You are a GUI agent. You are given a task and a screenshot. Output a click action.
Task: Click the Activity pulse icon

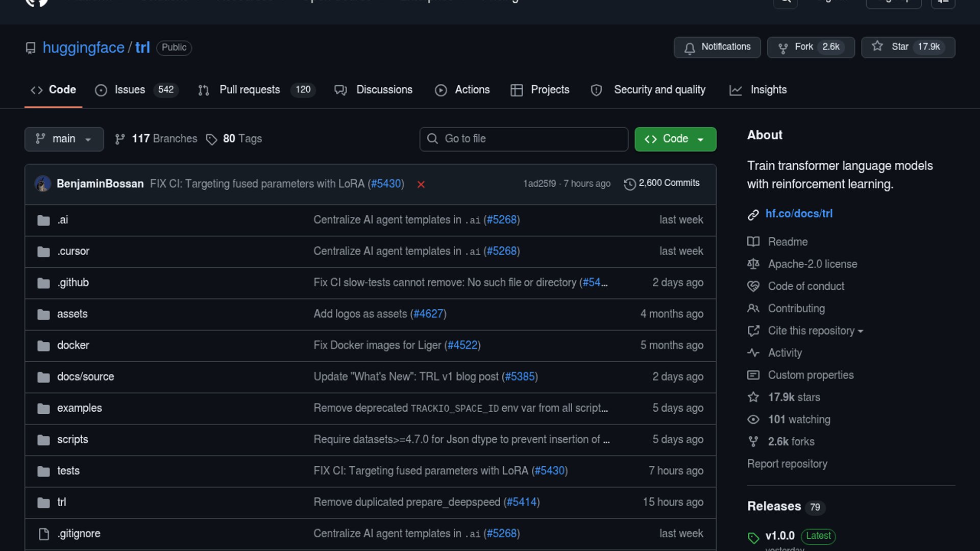[x=753, y=353]
